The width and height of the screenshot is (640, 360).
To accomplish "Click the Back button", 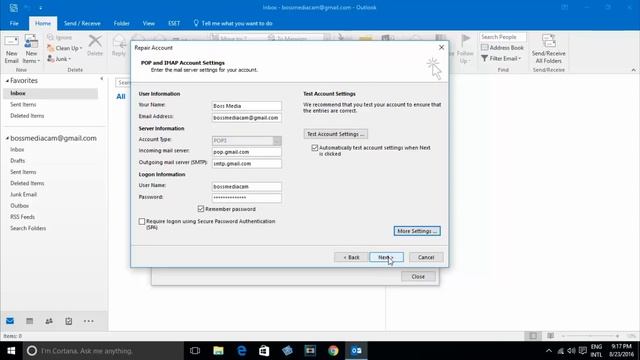I will coord(351,257).
